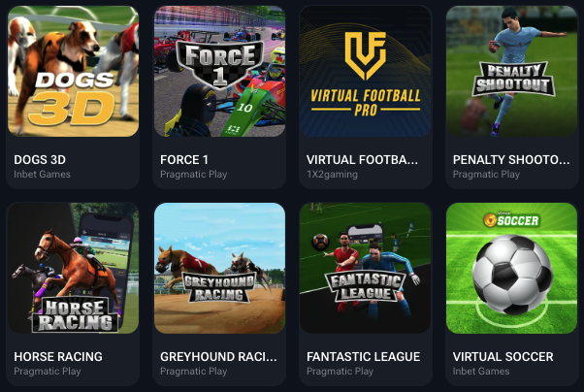Click the FORCE 1 title label
Viewport: 584px width, 392px height.
[x=184, y=160]
